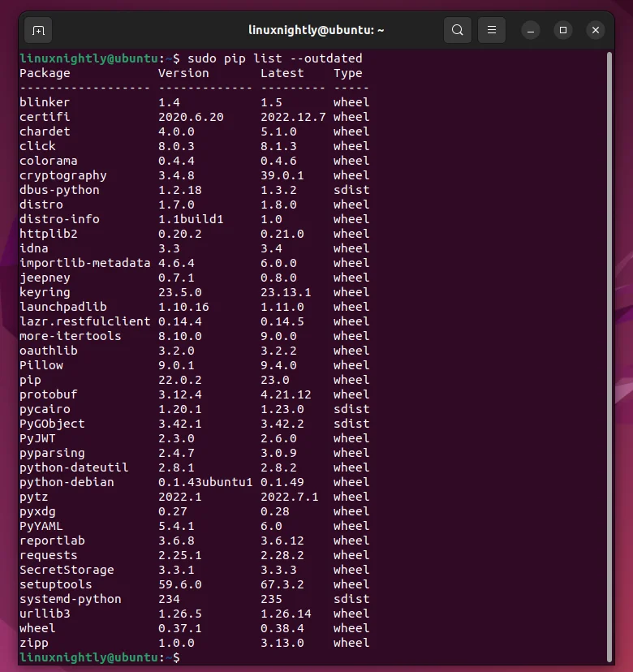Click the 'certifi' package name

(45, 117)
